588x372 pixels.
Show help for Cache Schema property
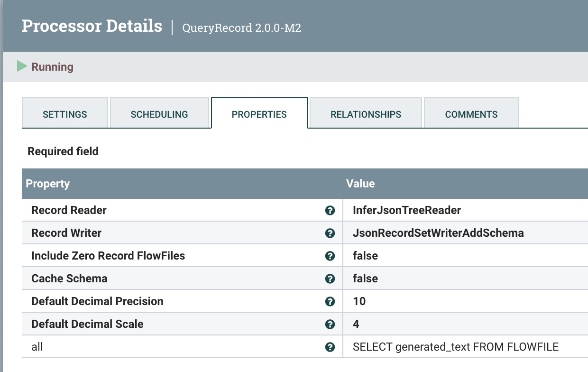coord(330,279)
